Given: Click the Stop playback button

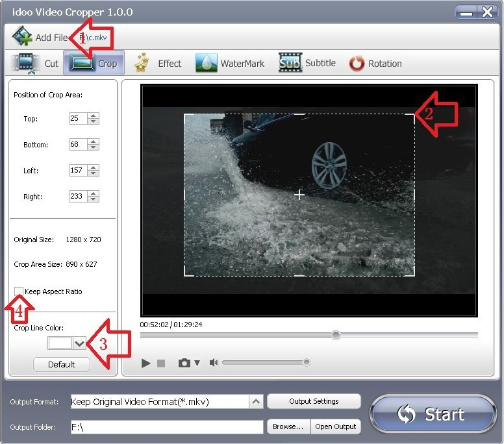Looking at the screenshot, I should coord(161,364).
